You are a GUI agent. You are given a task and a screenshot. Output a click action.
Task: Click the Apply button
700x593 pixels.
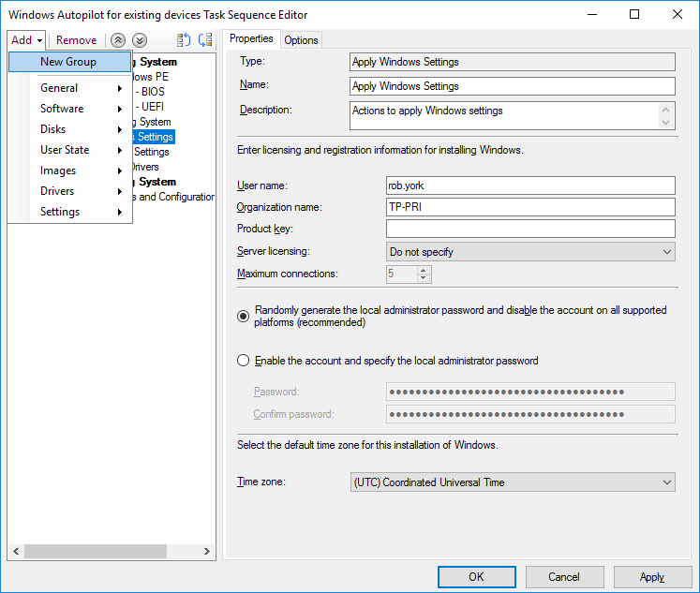(652, 577)
